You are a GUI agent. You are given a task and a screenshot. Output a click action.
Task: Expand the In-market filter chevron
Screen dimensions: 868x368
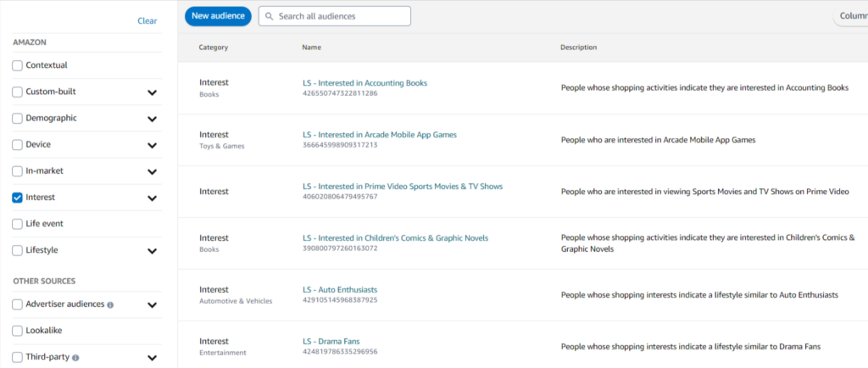click(x=153, y=171)
